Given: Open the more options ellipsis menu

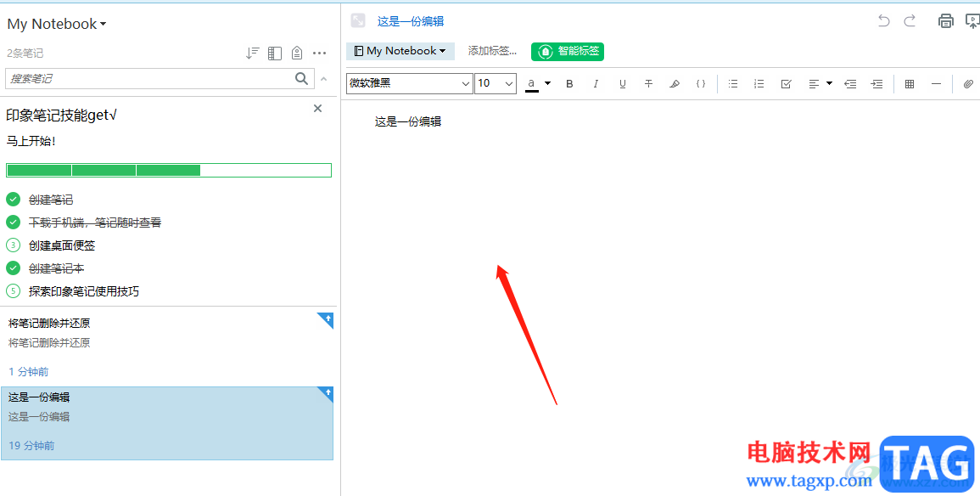Looking at the screenshot, I should (x=319, y=54).
